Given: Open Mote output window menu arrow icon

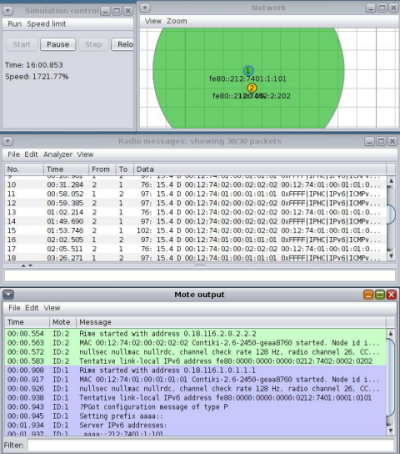Looking at the screenshot, I should click(x=8, y=295).
